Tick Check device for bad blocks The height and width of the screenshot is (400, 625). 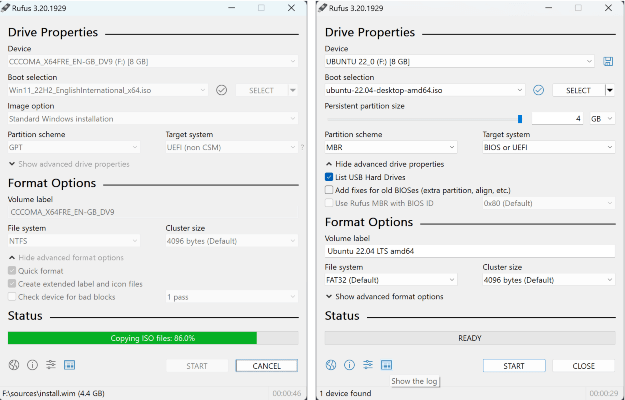pos(12,297)
